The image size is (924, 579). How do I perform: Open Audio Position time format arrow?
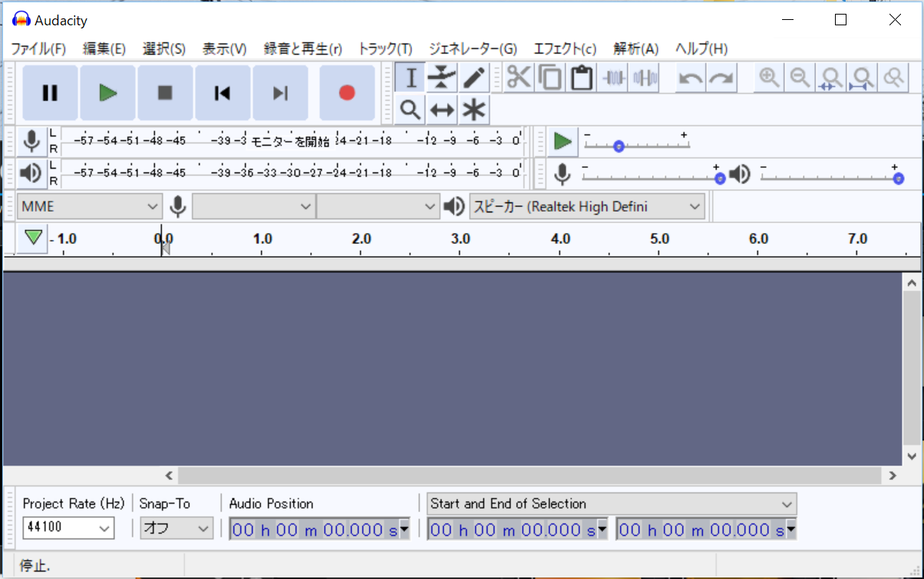coord(404,529)
